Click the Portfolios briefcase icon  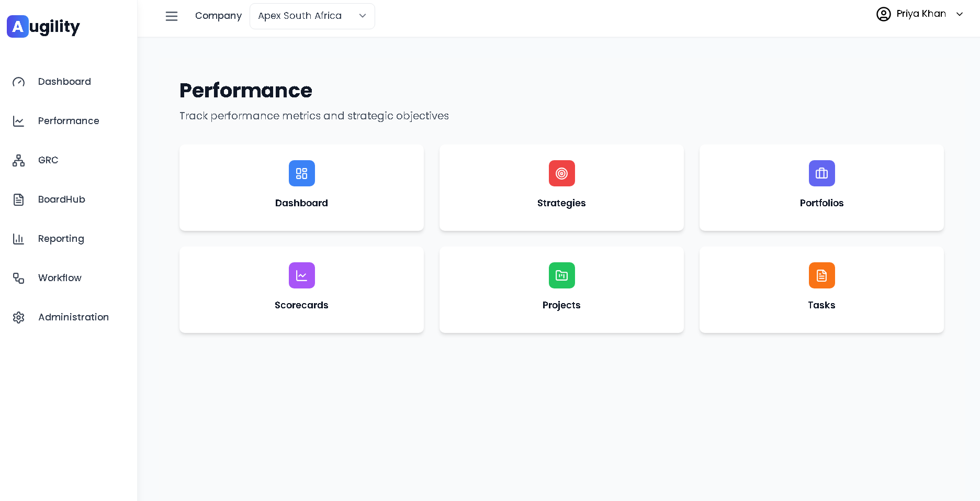821,173
